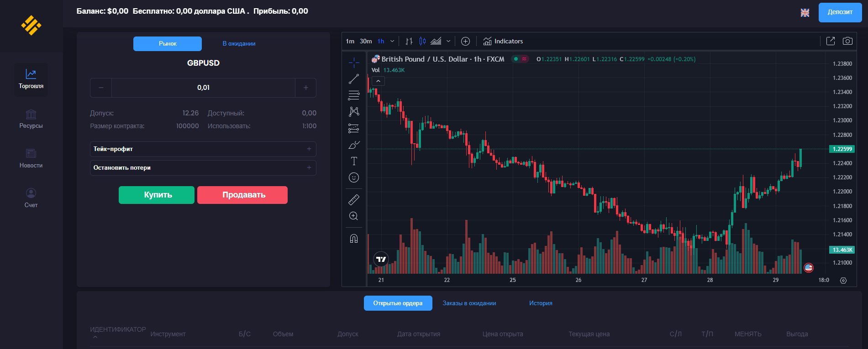The width and height of the screenshot is (868, 349).
Task: Sort by ИДЕНТИФИКАТОР column header
Action: click(x=118, y=329)
